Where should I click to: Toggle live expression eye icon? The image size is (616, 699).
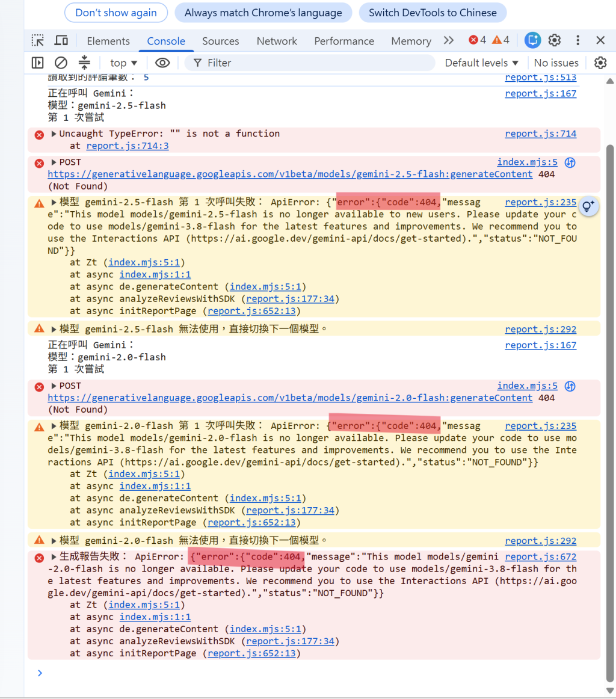(x=162, y=63)
